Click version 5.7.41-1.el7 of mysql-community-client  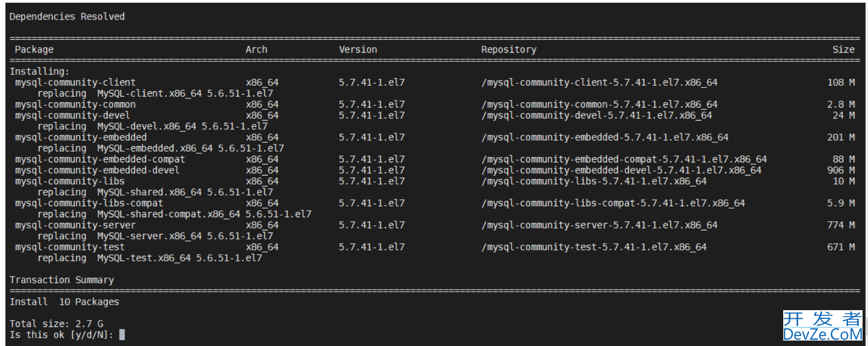click(372, 83)
